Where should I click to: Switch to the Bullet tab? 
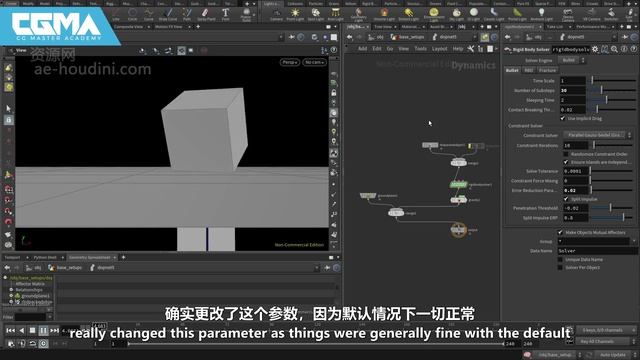(x=512, y=70)
